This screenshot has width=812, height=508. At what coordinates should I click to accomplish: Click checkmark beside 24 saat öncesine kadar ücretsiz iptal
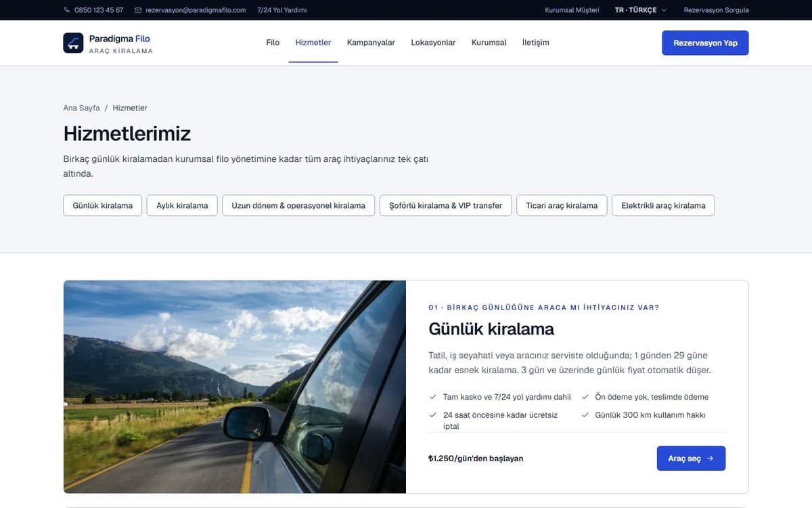(433, 415)
